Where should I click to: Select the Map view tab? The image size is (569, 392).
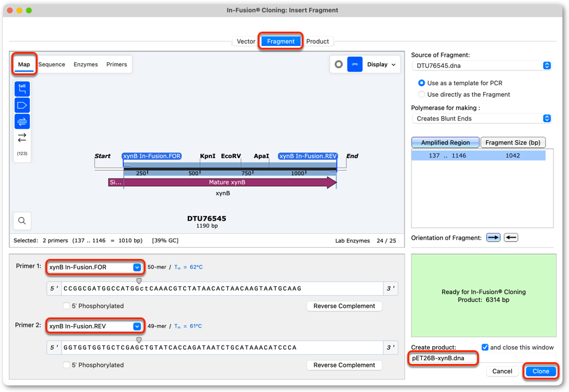coord(24,64)
